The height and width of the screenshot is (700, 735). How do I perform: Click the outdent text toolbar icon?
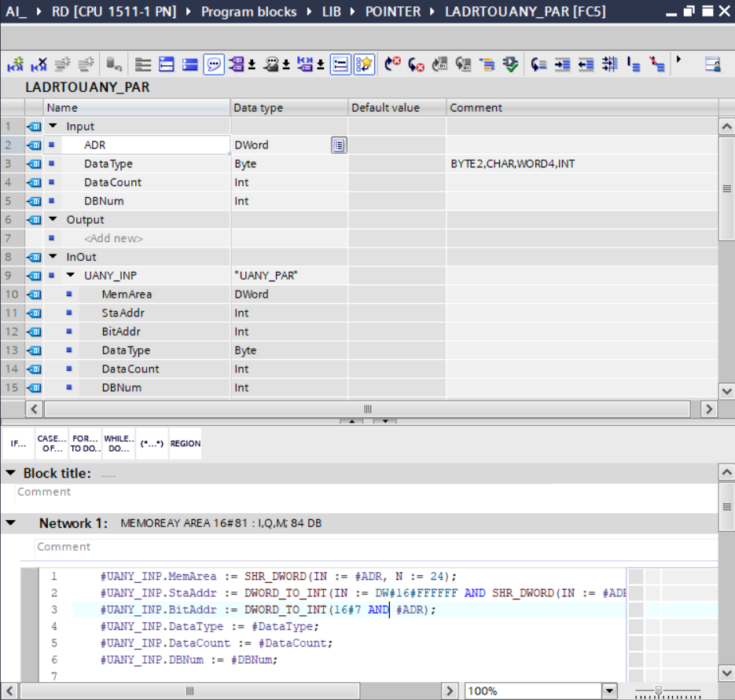(x=586, y=64)
